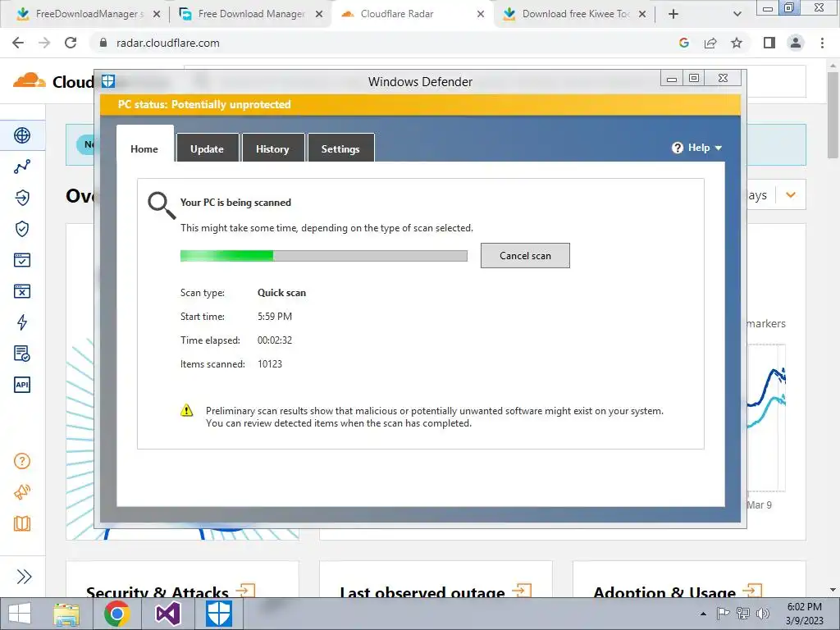
Task: Switch to the Free Download Manager tab
Action: [251, 14]
